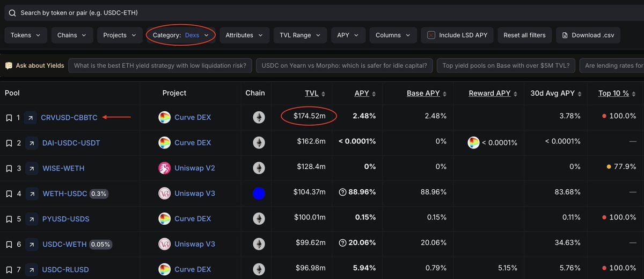
Task: Open the Projects filter dropdown
Action: pyautogui.click(x=120, y=35)
